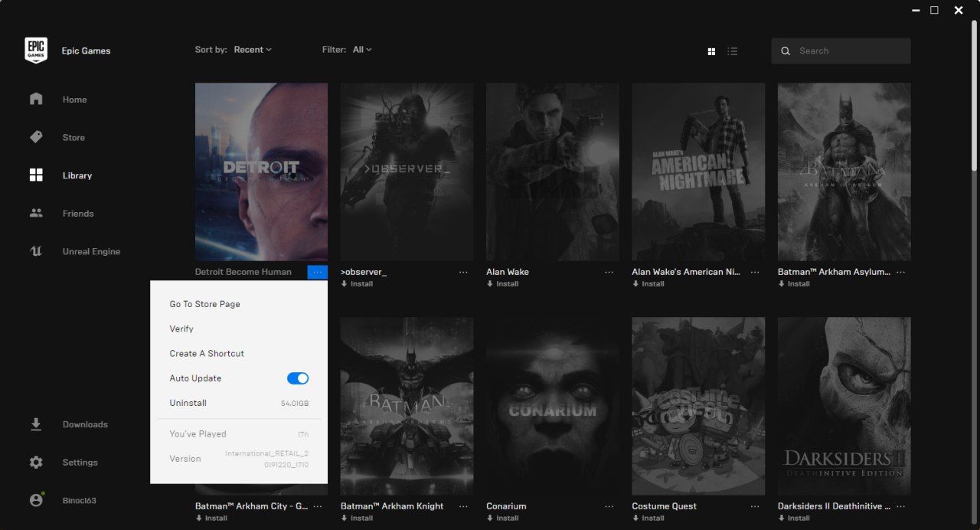Click the 'Conarium' title text

pos(506,506)
